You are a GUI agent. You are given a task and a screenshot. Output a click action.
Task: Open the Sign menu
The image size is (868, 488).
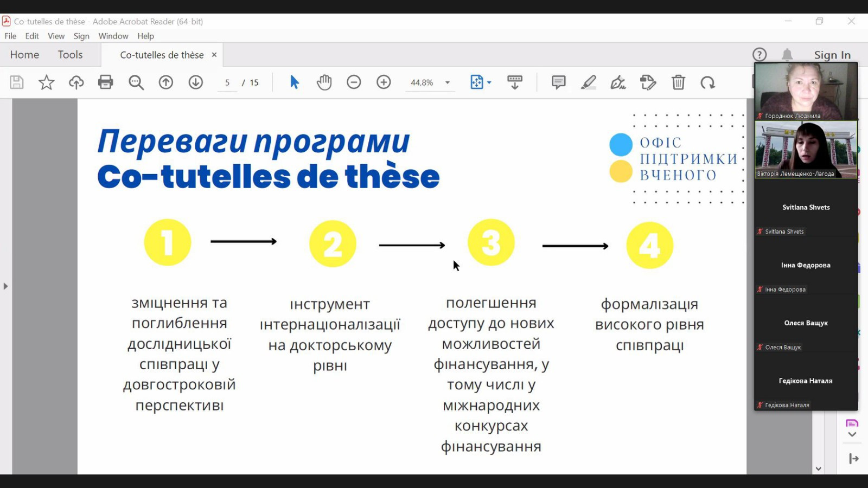[81, 36]
